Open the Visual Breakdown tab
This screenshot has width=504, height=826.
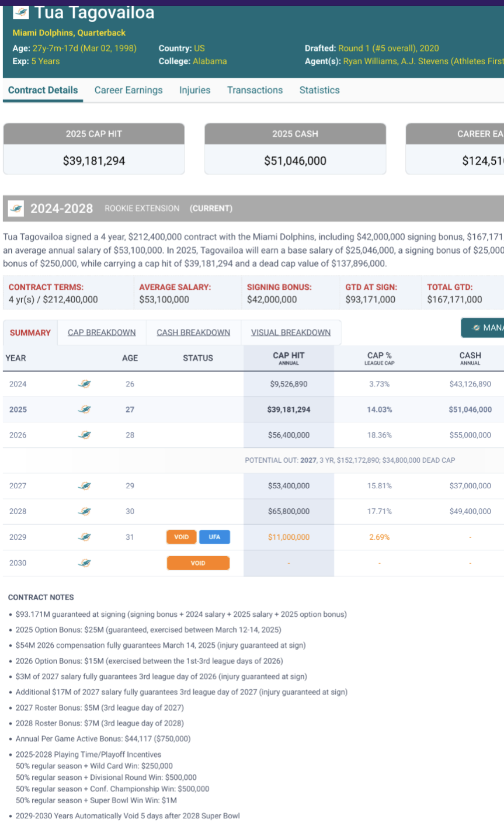291,332
